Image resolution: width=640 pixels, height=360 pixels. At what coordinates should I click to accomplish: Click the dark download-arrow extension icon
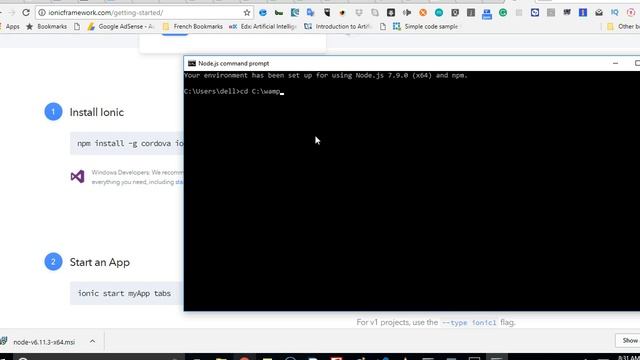391,13
